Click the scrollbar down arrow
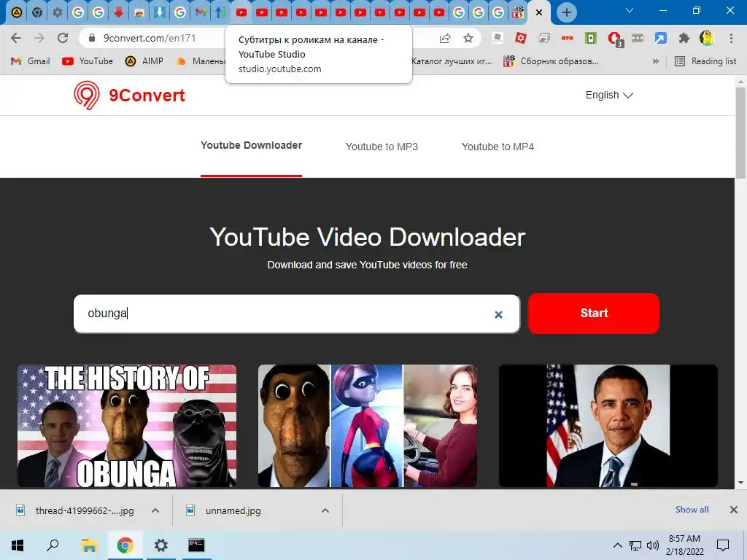Viewport: 747px width, 560px height. click(x=740, y=483)
